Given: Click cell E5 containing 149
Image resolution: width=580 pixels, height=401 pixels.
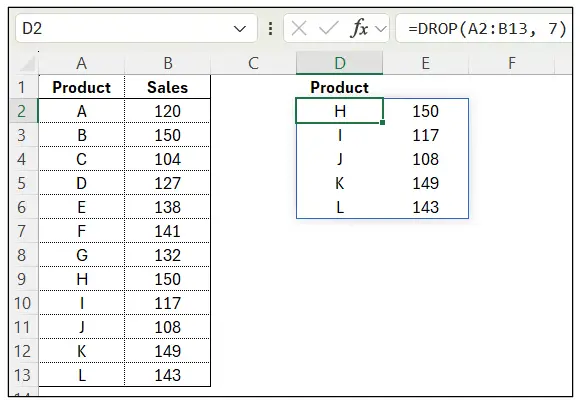Looking at the screenshot, I should (x=425, y=183).
